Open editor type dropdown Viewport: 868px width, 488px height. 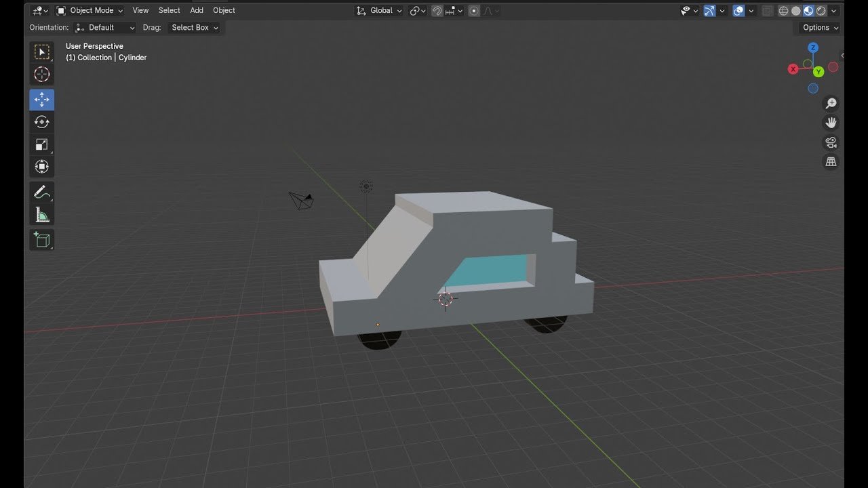[x=40, y=10]
